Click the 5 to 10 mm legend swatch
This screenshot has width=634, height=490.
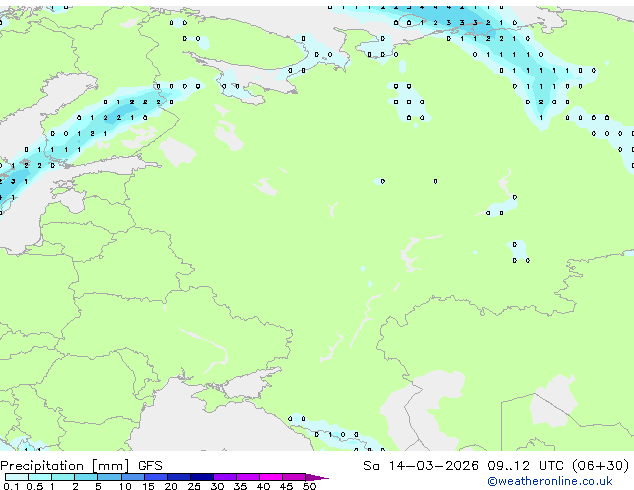tap(109, 477)
